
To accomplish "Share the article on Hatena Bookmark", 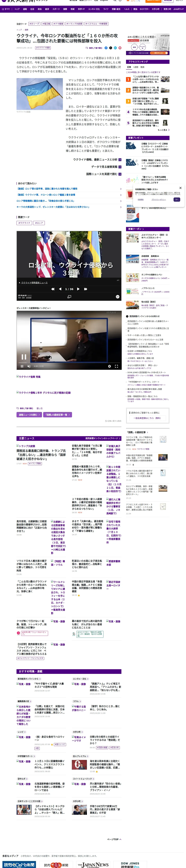I will pos(115,48).
